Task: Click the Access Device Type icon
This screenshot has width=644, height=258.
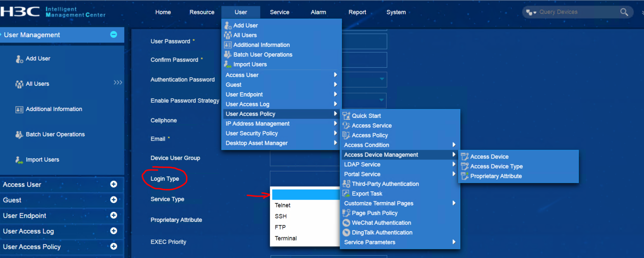Action: [465, 166]
